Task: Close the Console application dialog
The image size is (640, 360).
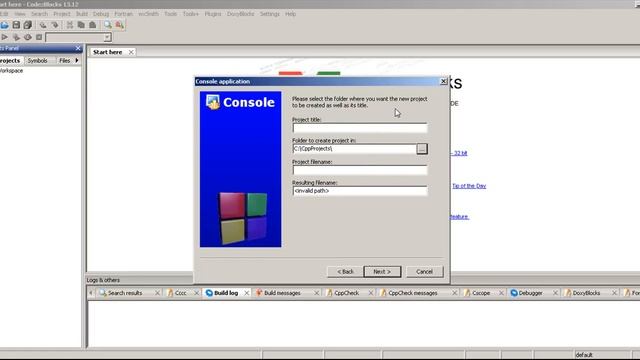Action: [x=444, y=81]
